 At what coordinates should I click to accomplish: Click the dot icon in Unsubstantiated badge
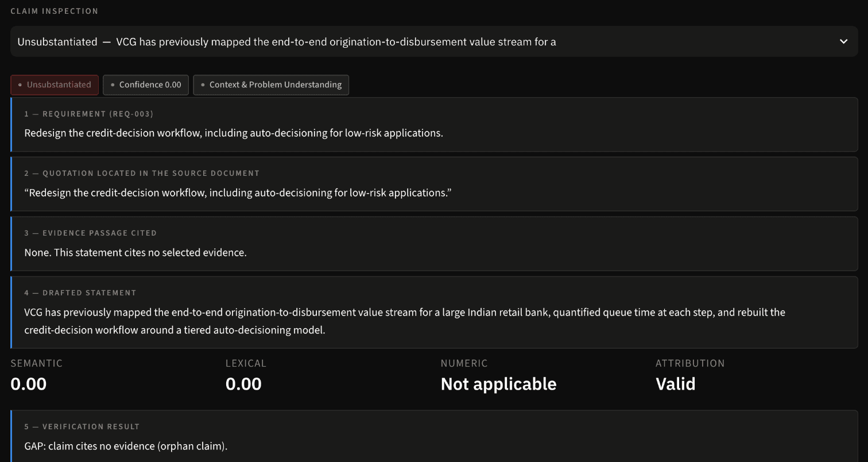pyautogui.click(x=20, y=85)
